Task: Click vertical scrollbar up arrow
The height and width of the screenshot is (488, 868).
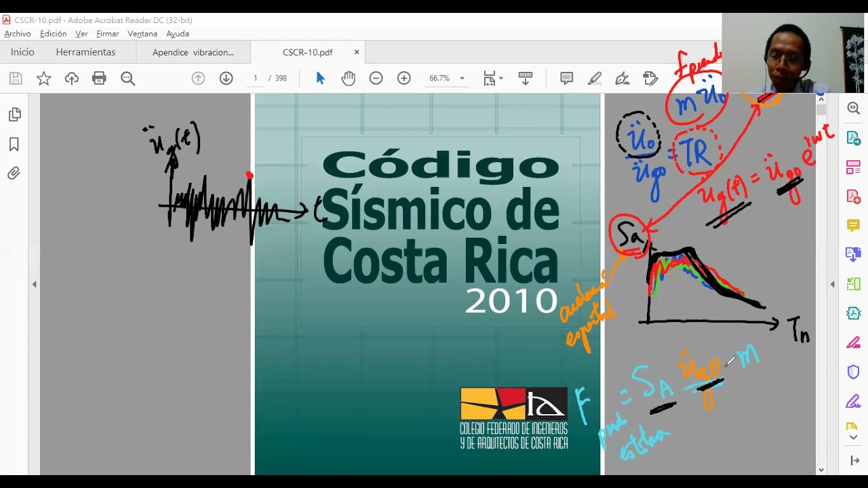Action: [821, 99]
